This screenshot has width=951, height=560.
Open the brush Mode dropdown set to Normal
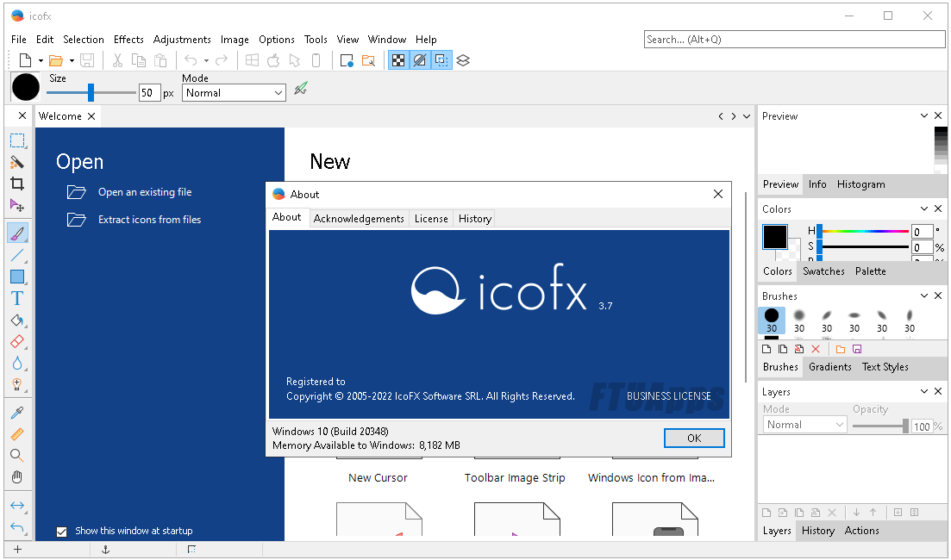235,93
